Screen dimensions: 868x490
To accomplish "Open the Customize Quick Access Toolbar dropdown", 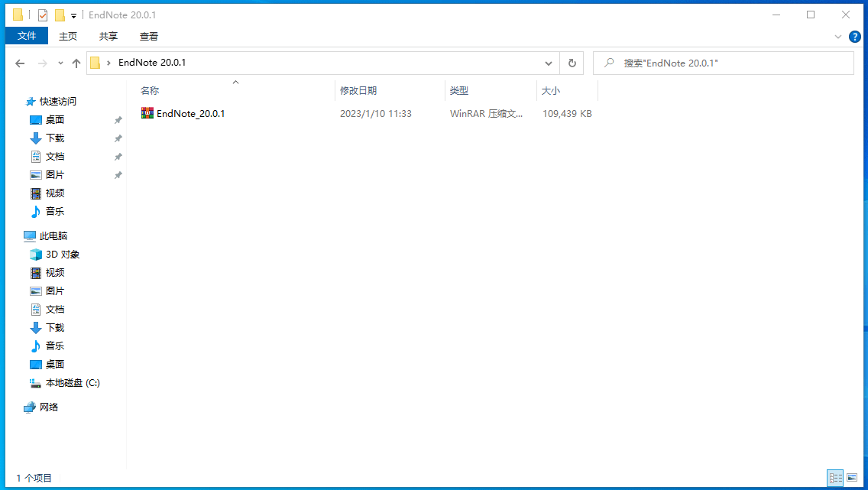I will 73,15.
